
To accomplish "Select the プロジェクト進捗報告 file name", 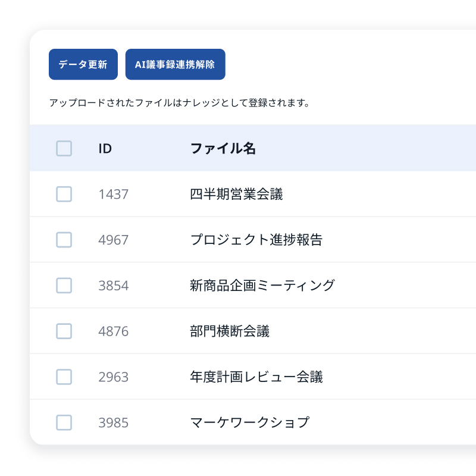I will pos(256,240).
